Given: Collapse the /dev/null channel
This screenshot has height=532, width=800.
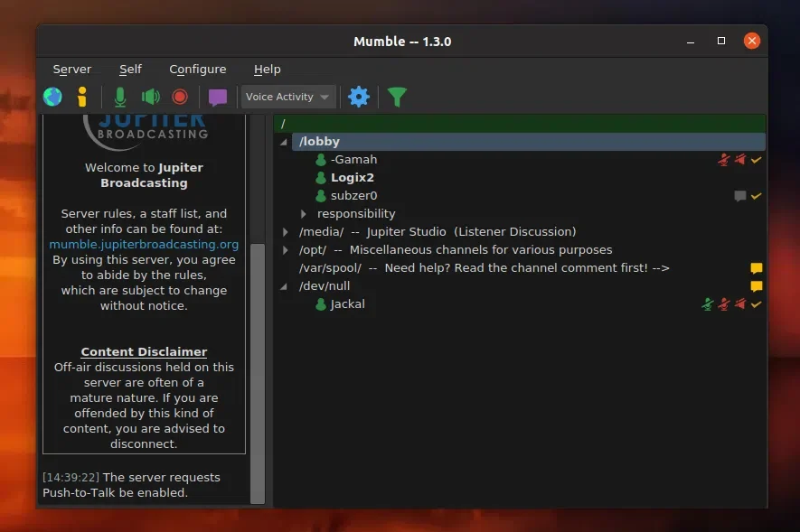Looking at the screenshot, I should (x=283, y=287).
